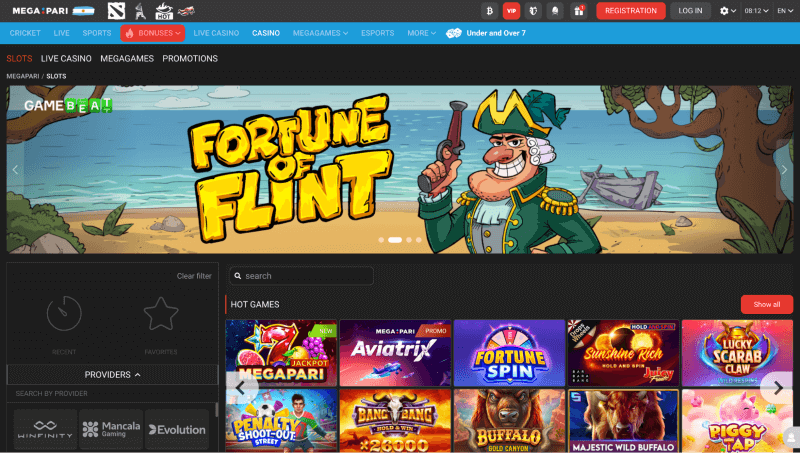This screenshot has width=800, height=453.
Task: Expand the MEGAGAMES nav dropdown
Action: click(320, 33)
